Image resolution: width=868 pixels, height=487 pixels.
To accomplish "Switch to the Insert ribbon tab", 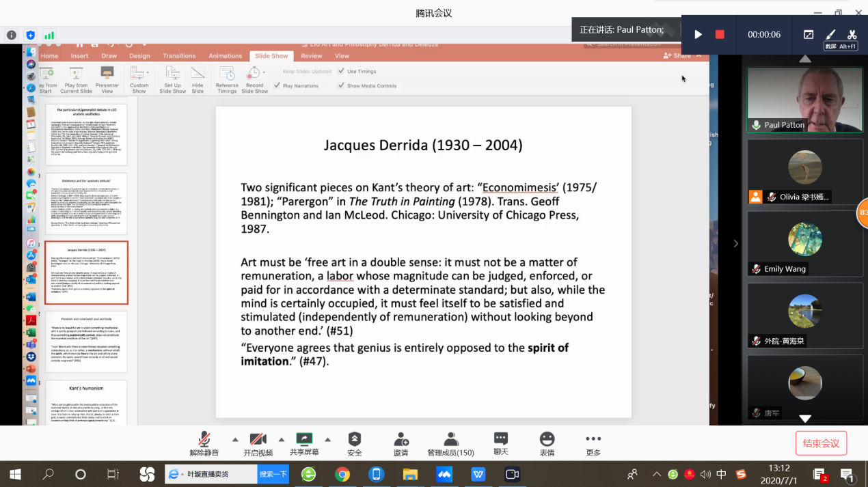I will pyautogui.click(x=79, y=56).
